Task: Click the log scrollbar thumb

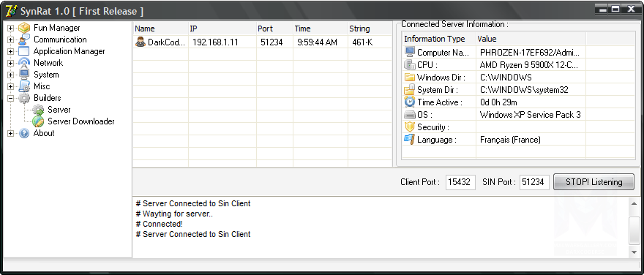Action: coord(634,230)
